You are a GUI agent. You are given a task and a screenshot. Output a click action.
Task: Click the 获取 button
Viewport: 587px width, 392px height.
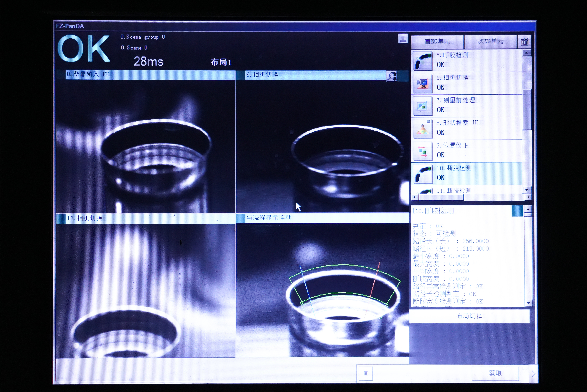[495, 373]
